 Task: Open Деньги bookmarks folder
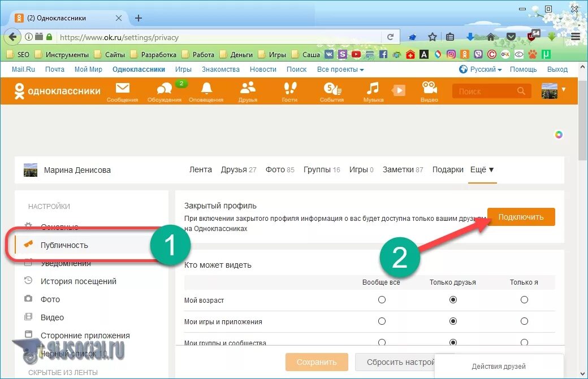(x=236, y=54)
